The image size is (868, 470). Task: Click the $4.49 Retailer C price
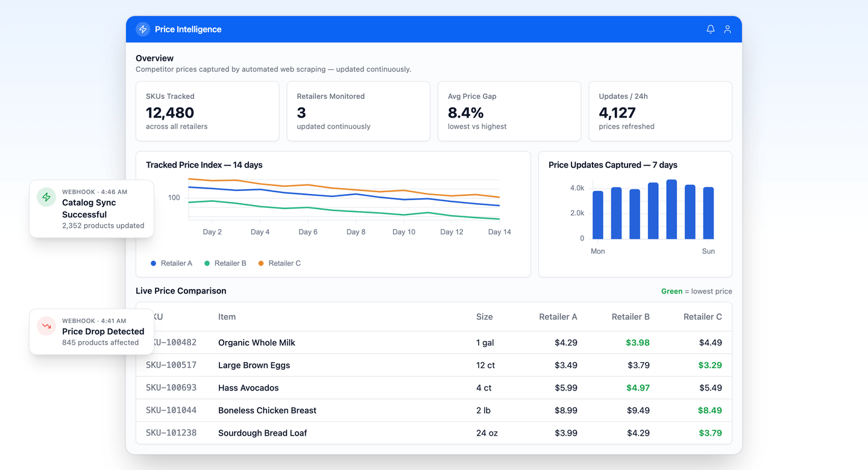point(711,342)
